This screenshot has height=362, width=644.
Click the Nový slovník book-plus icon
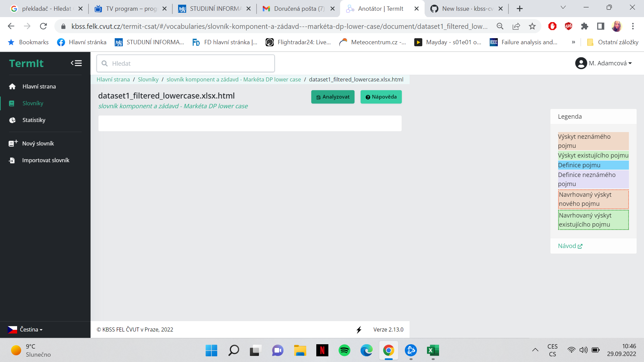(13, 143)
